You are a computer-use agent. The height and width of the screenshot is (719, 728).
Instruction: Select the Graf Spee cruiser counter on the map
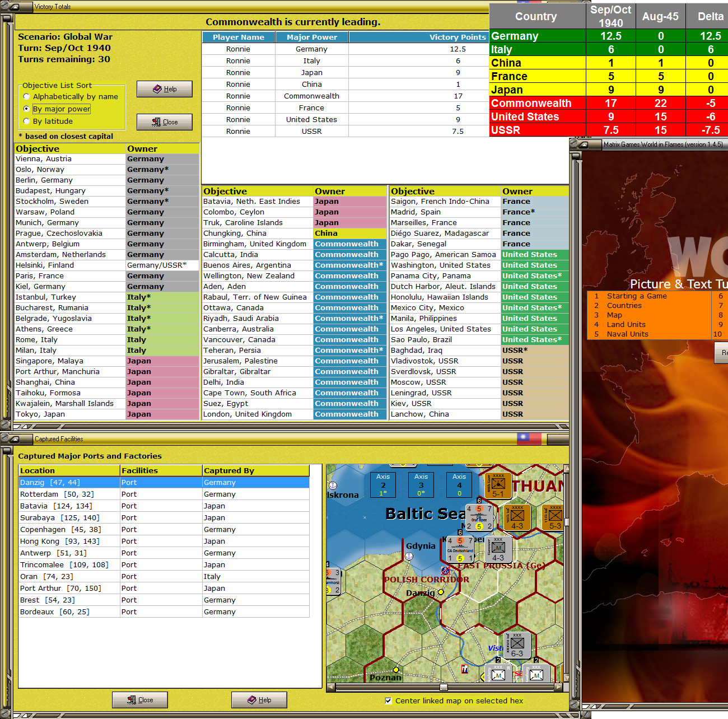(x=479, y=517)
